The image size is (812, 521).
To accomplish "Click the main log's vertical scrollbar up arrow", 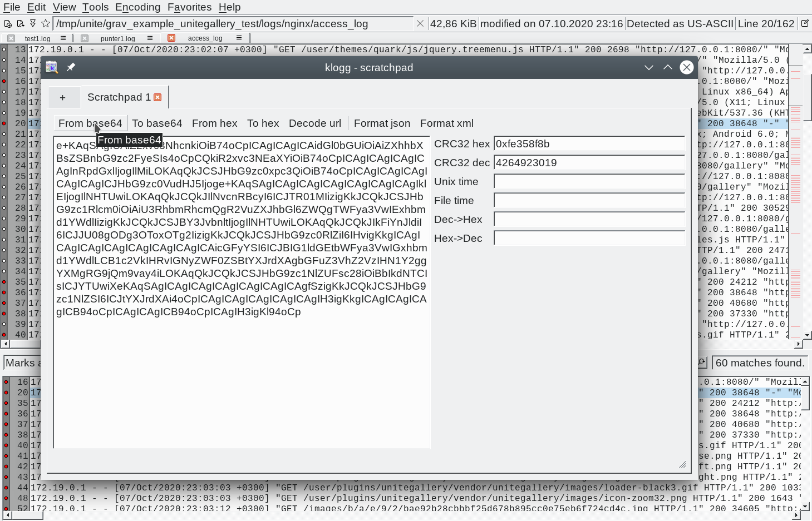I will pos(807,49).
